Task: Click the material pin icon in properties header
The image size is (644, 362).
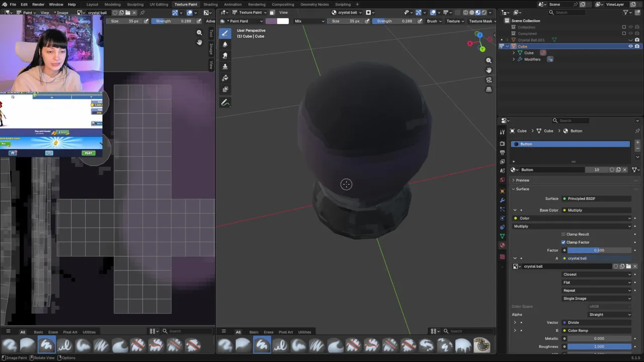Action: tap(638, 131)
